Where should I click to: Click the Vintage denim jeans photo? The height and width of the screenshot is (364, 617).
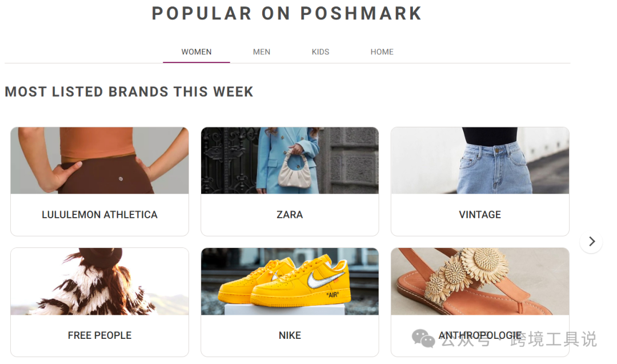[x=480, y=161]
